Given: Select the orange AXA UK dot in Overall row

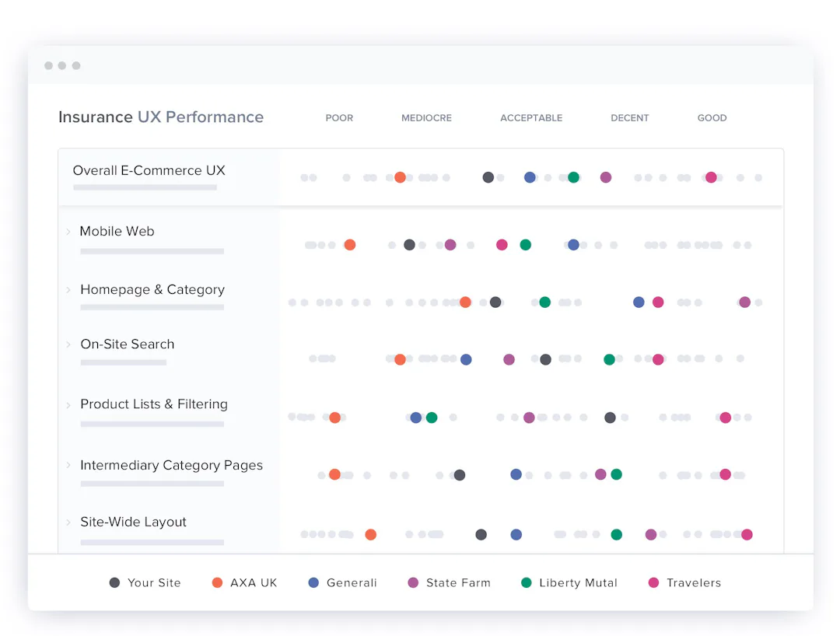Looking at the screenshot, I should 401,176.
